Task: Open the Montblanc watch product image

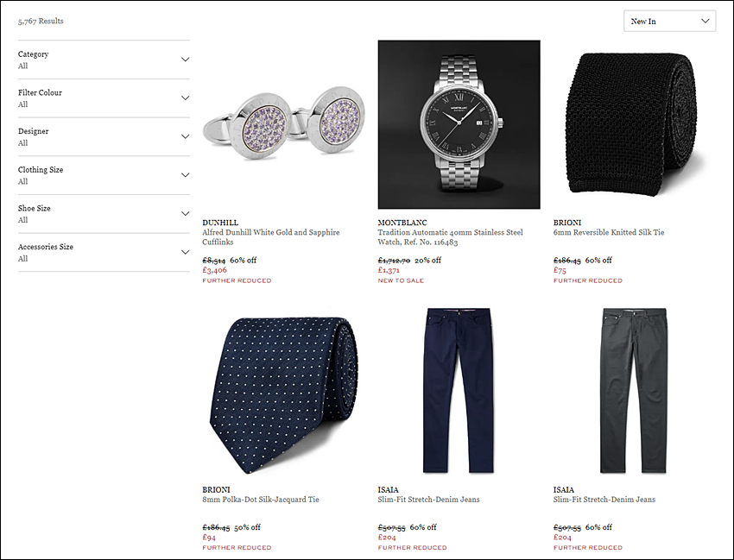Action: point(459,124)
